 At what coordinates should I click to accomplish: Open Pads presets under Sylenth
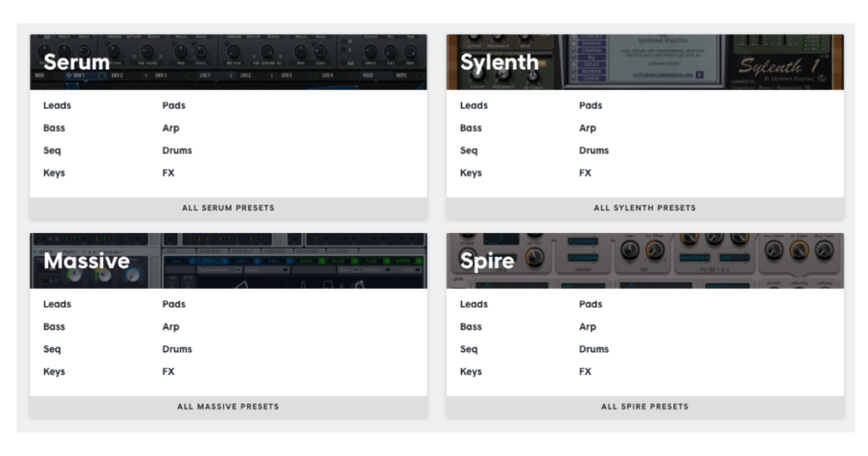[591, 105]
